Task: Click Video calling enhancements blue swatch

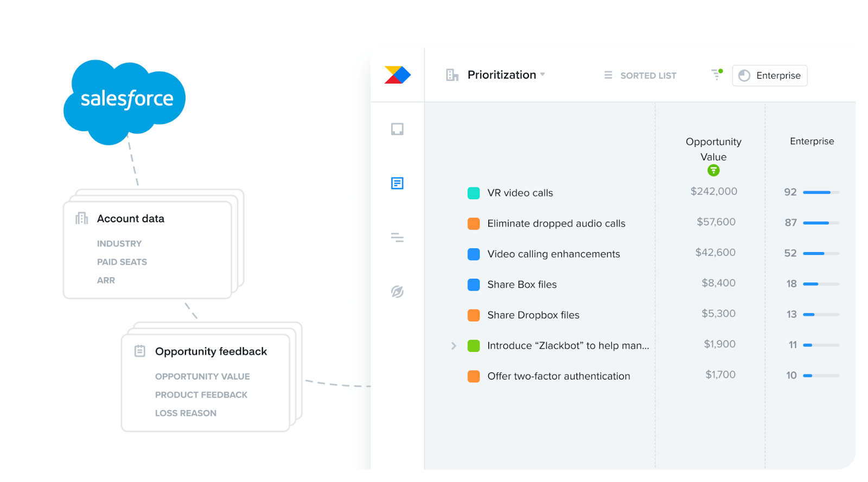Action: (x=474, y=254)
